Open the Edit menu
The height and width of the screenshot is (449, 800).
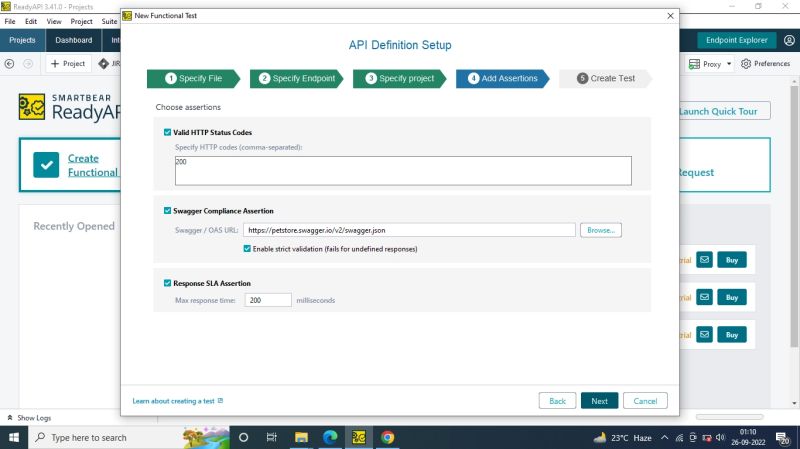point(31,21)
